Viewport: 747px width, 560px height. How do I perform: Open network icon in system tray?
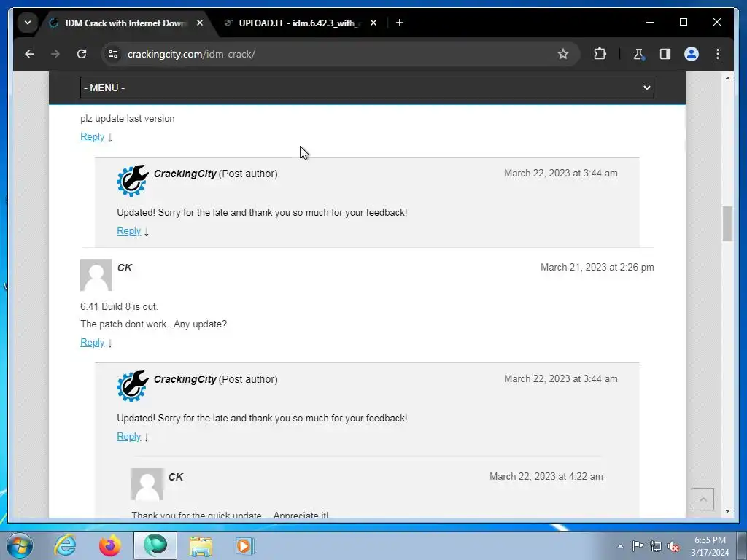[656, 546]
